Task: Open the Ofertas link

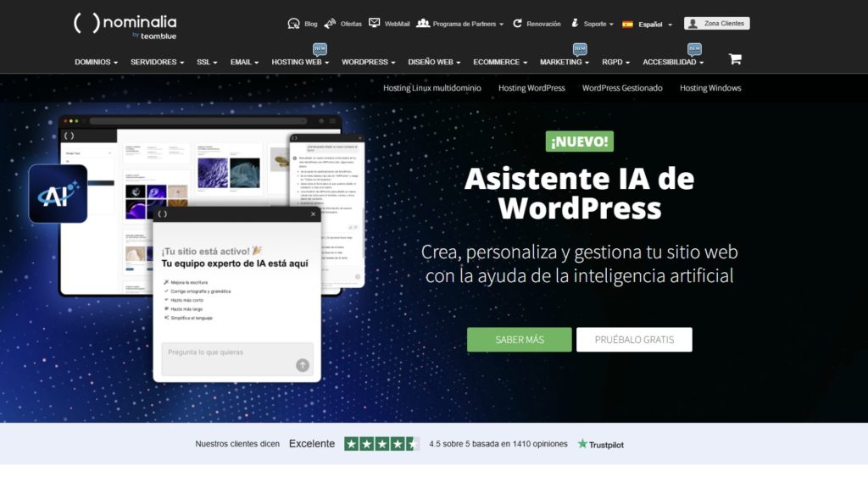Action: click(x=351, y=24)
